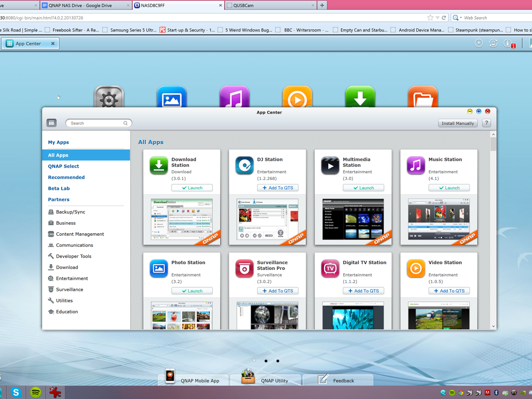Open the DJ Station screenshot thumbnail
Viewport: 532px width, 399px height.
tap(268, 220)
